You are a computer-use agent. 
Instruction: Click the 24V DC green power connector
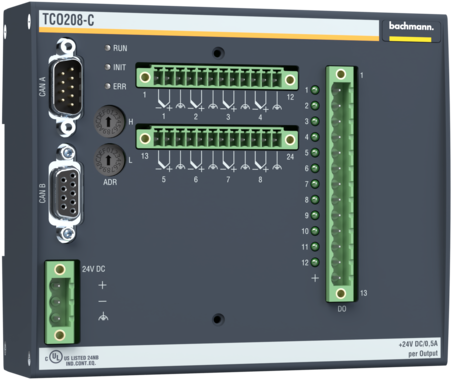pos(62,302)
